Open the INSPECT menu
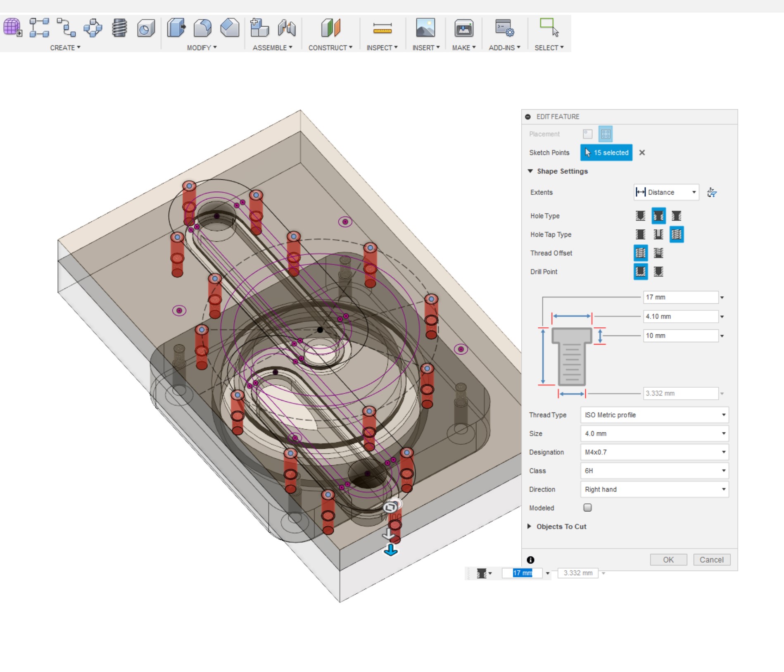This screenshot has width=784, height=672. pyautogui.click(x=382, y=48)
